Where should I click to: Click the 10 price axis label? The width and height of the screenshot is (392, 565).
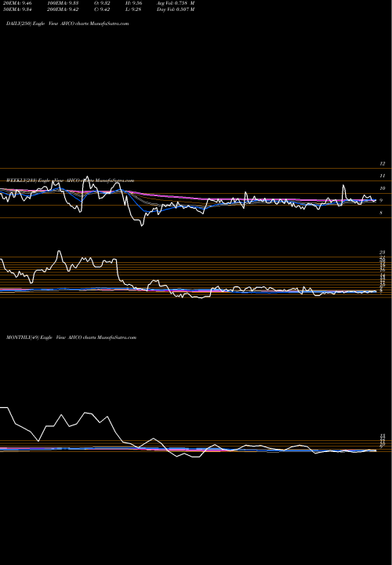coord(383,188)
